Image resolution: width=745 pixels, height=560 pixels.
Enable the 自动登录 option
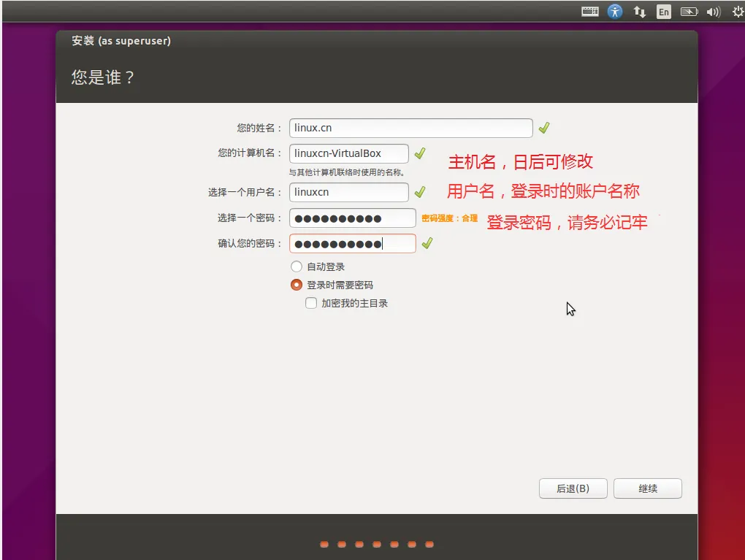(297, 266)
